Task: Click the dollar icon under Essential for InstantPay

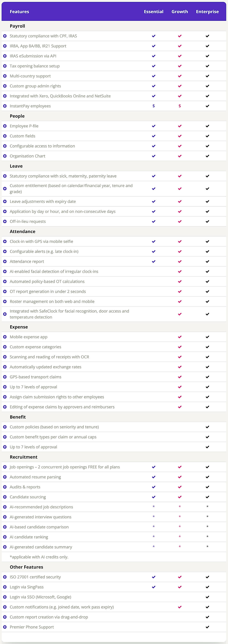Action: 153,106
